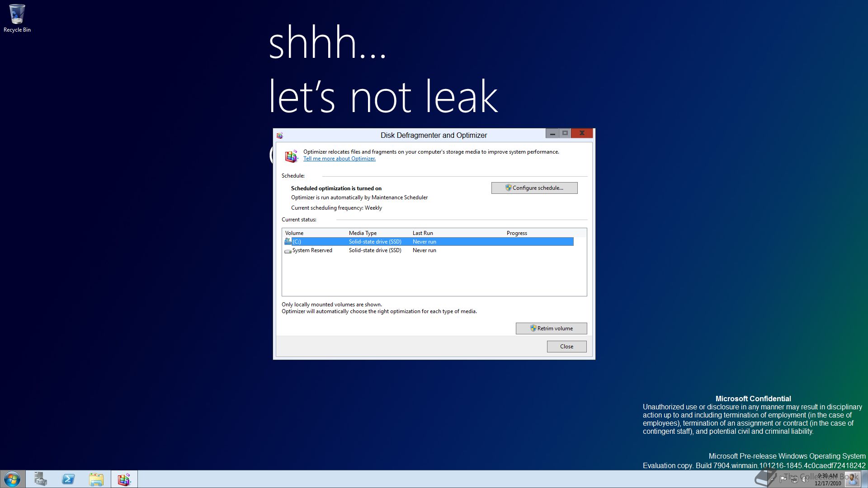The width and height of the screenshot is (868, 488).
Task: Sort by the Last Run column header
Action: (x=458, y=233)
